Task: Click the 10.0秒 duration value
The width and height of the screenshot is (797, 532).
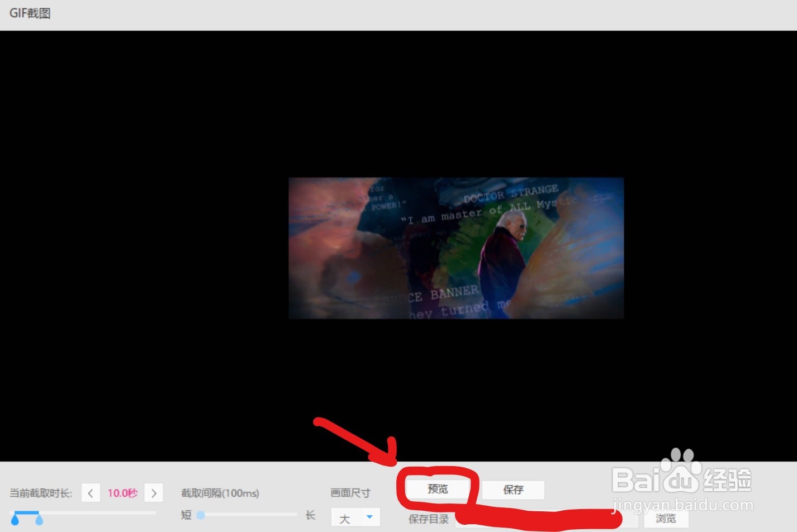Action: [122, 493]
